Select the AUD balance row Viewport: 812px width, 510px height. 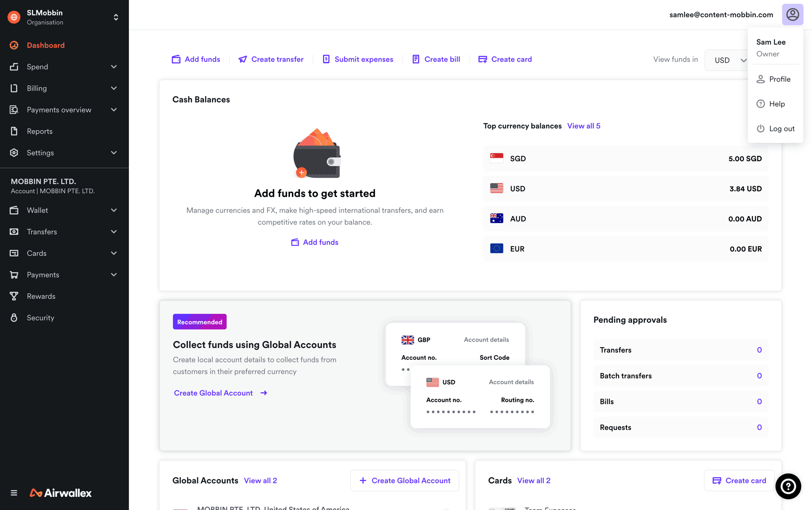pos(625,219)
